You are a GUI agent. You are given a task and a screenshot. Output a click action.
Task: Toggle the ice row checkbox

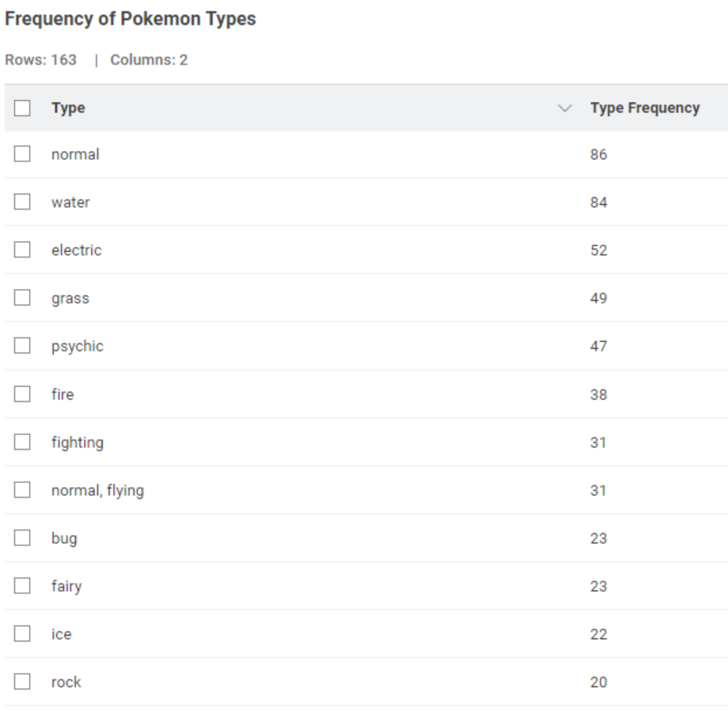coord(22,634)
